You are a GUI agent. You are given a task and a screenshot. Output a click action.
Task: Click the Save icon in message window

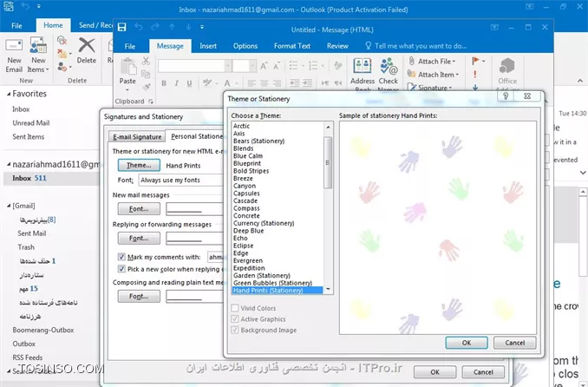[122, 27]
